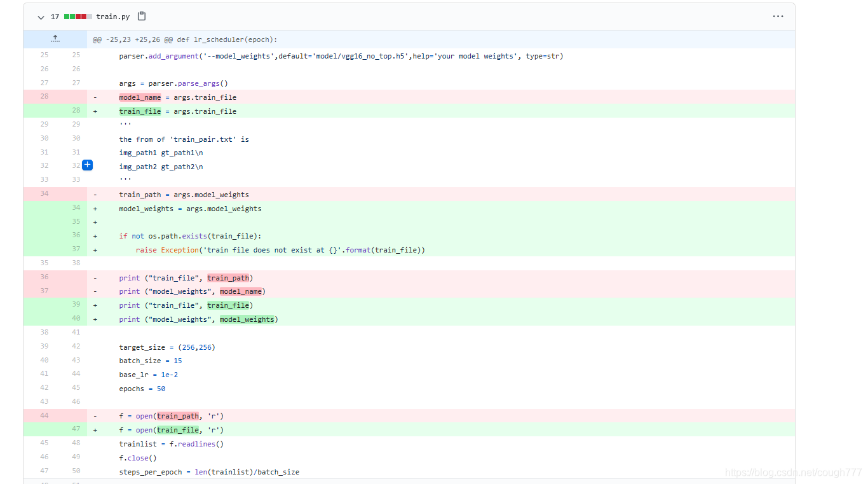
Task: Click added 'print ("train_file", train_file)' line
Action: pos(186,305)
